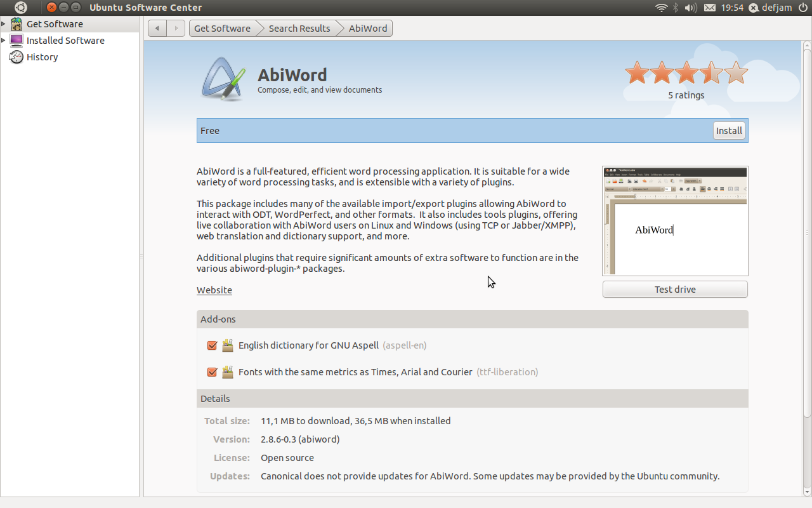
Task: Select the AbiWord breadcrumb
Action: (368, 29)
